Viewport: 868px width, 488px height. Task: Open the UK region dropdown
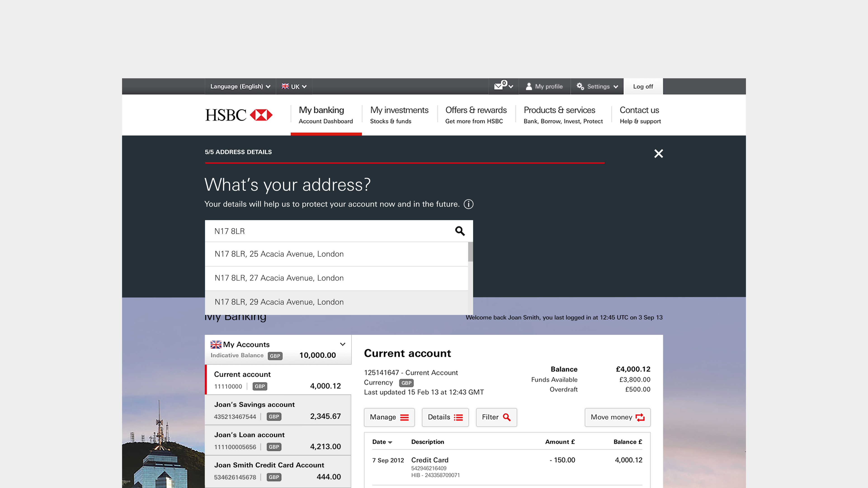point(294,86)
